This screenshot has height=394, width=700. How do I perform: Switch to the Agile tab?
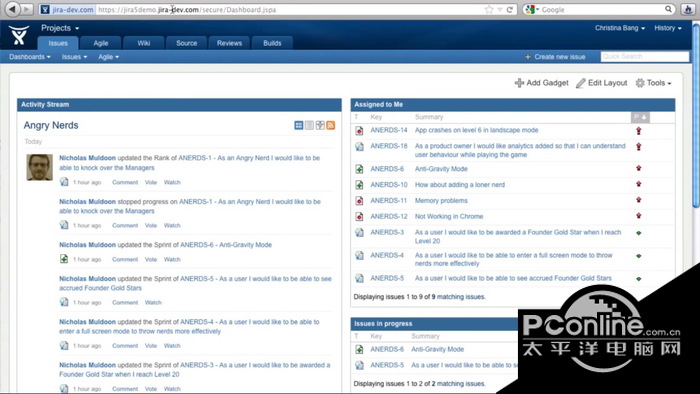coord(101,43)
